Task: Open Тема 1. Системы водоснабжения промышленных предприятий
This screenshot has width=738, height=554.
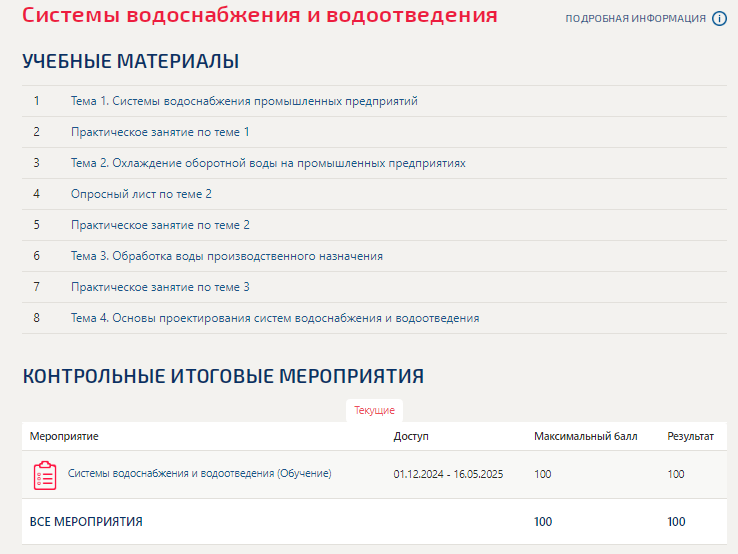Action: (244, 101)
